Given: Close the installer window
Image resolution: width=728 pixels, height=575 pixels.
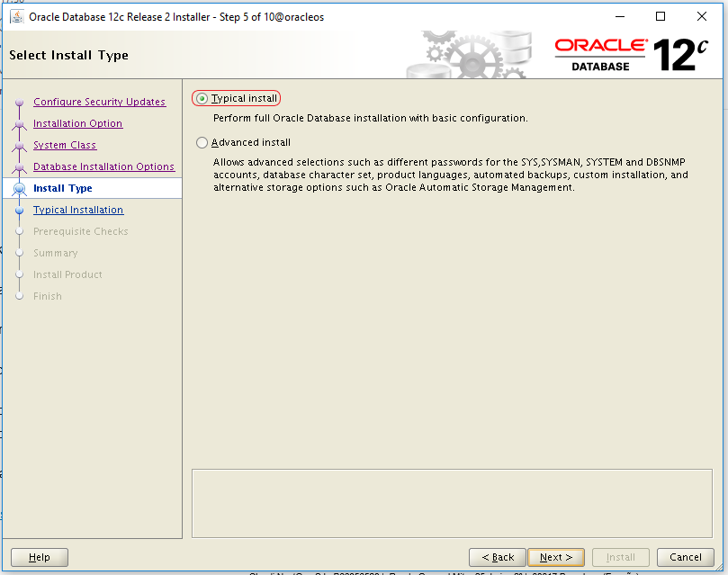Looking at the screenshot, I should [702, 17].
